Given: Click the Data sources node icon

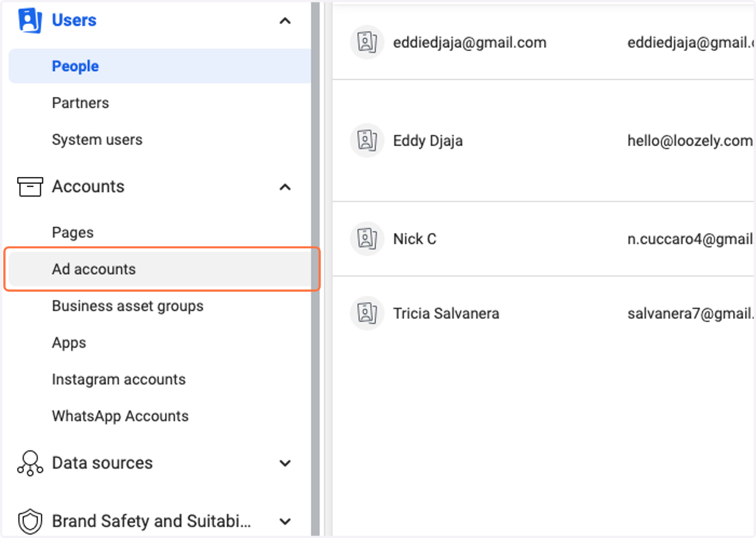Looking at the screenshot, I should click(30, 463).
